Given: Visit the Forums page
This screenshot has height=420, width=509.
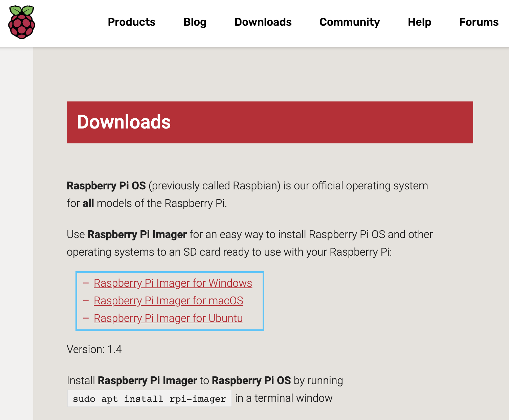Looking at the screenshot, I should [479, 22].
